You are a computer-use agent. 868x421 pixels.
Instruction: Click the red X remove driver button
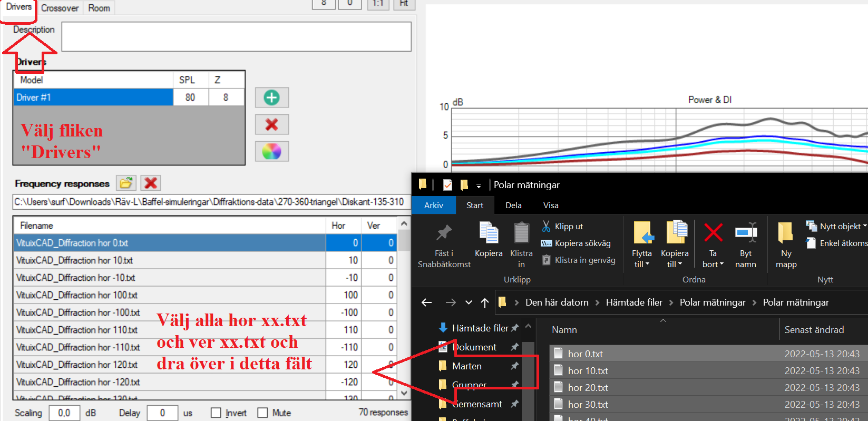[x=271, y=124]
